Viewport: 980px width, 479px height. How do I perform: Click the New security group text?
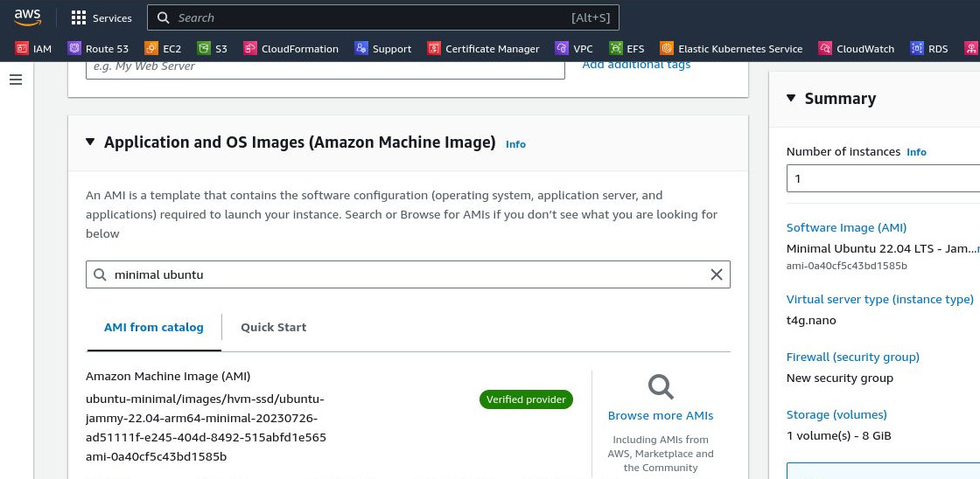839,378
